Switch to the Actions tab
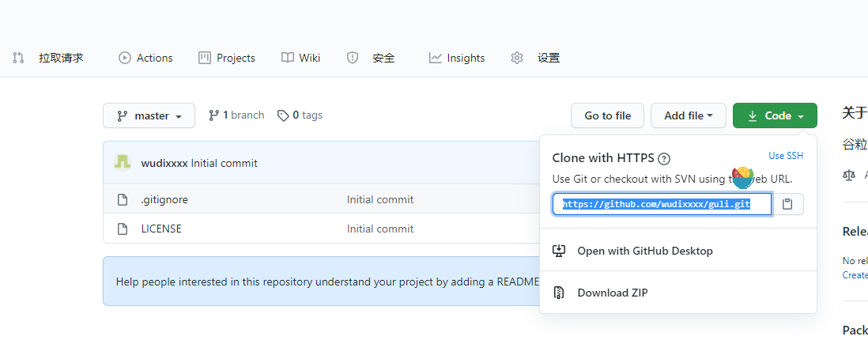This screenshot has height=344, width=868. 145,58
